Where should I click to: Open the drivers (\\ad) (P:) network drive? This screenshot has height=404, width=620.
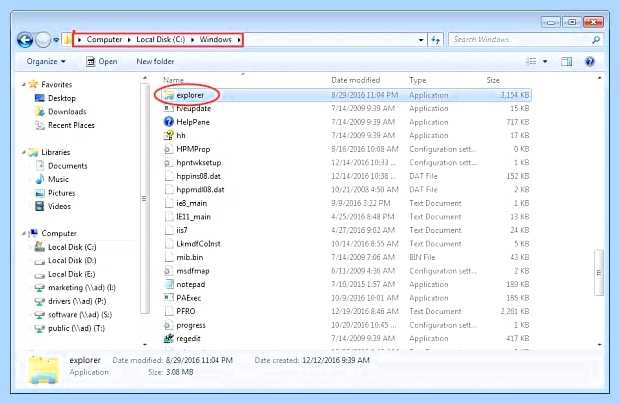tap(70, 301)
